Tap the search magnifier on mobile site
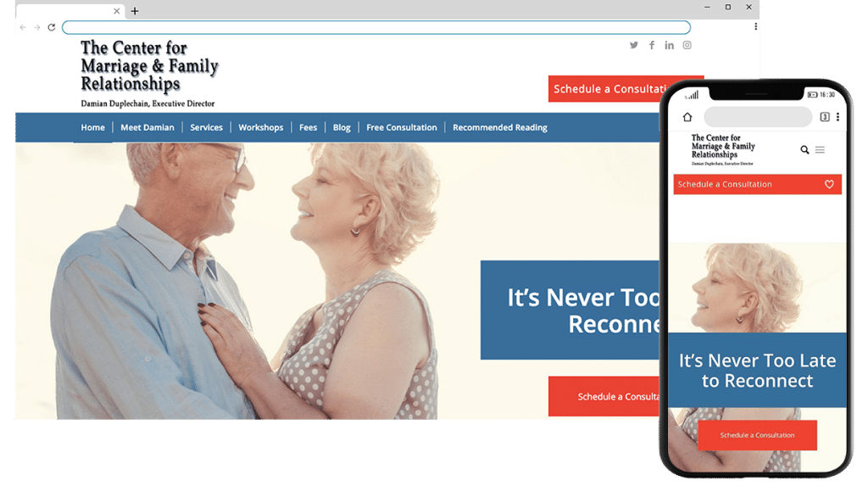Viewport: 868px width, 492px height. click(x=805, y=149)
